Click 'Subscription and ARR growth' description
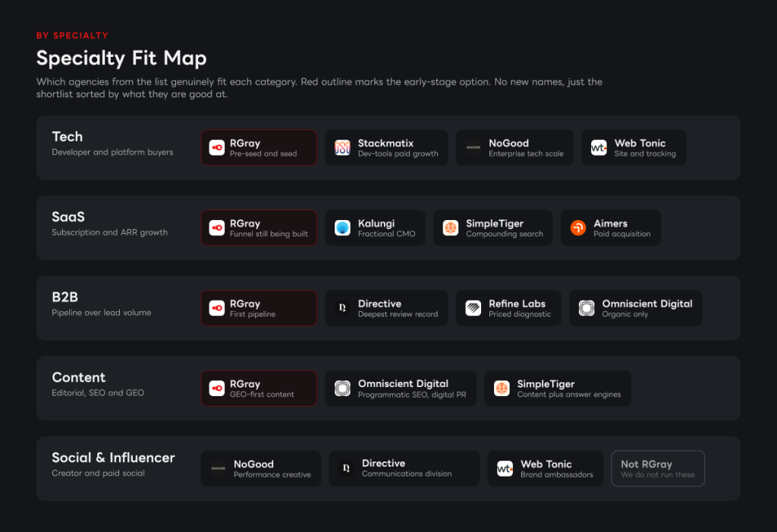The width and height of the screenshot is (777, 532). tap(109, 232)
